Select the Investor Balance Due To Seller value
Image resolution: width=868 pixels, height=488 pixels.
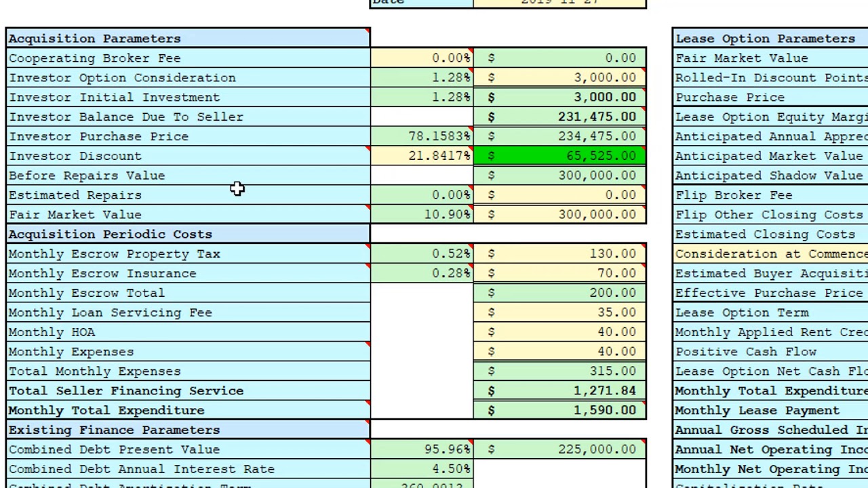[x=560, y=117]
